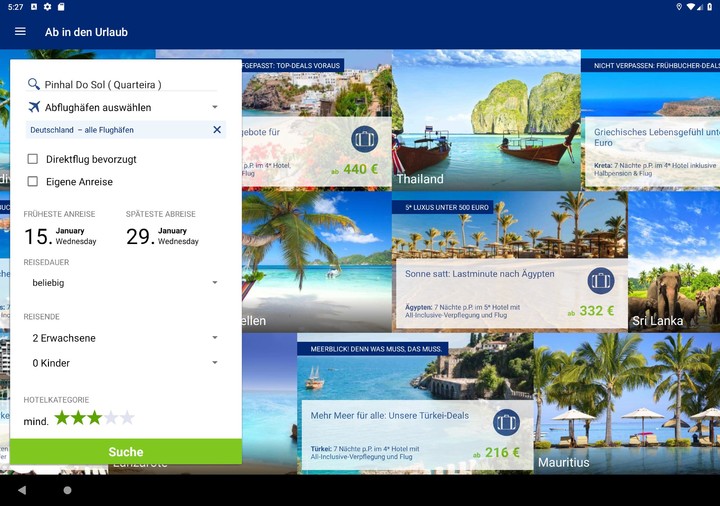This screenshot has height=506, width=720.
Task: Set hotel category to one star
Action: (x=62, y=418)
